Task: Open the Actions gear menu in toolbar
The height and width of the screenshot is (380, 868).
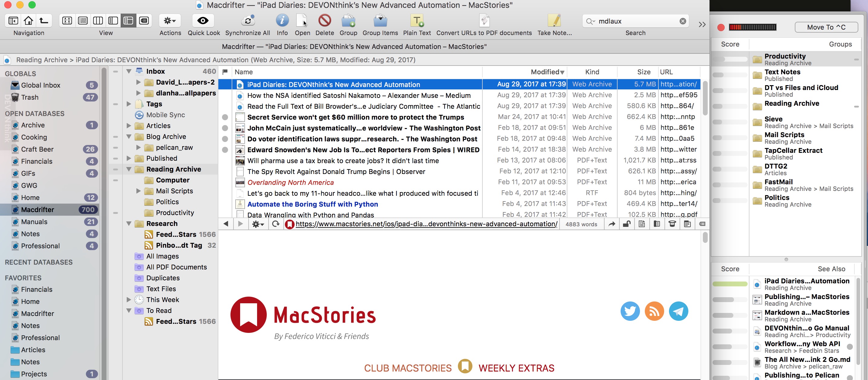Action: [x=170, y=21]
